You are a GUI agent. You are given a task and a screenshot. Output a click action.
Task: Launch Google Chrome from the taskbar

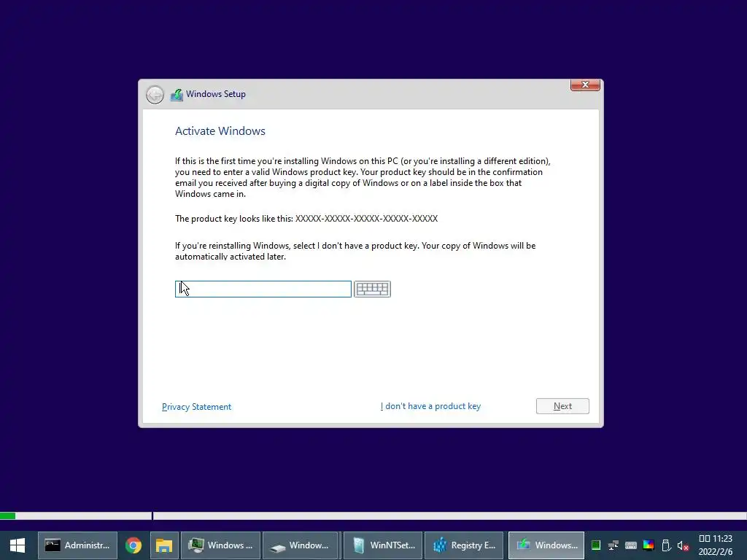click(133, 545)
